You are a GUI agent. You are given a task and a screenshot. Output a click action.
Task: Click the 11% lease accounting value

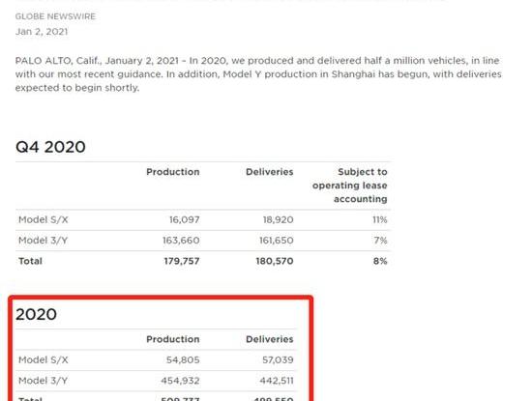tap(380, 219)
